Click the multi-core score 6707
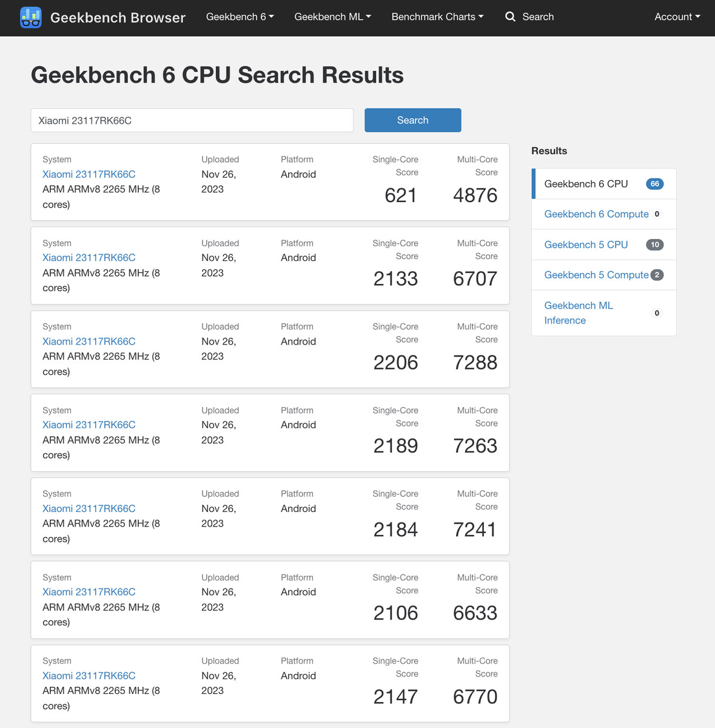 [x=475, y=279]
